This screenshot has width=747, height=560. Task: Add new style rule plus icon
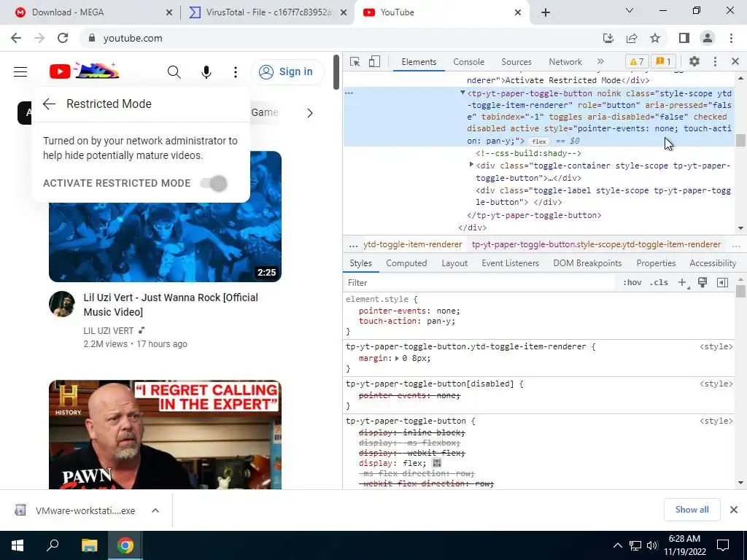683,282
